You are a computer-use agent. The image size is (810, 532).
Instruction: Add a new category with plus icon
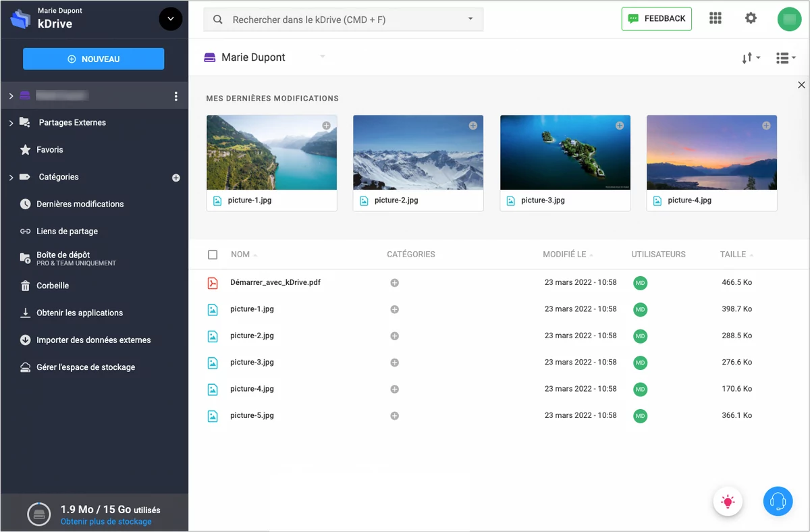(176, 178)
